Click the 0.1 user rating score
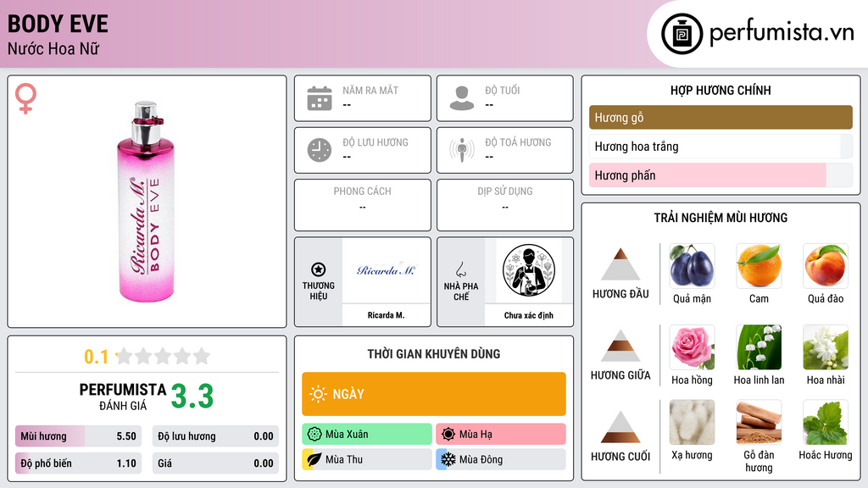868x488 pixels. (x=96, y=357)
